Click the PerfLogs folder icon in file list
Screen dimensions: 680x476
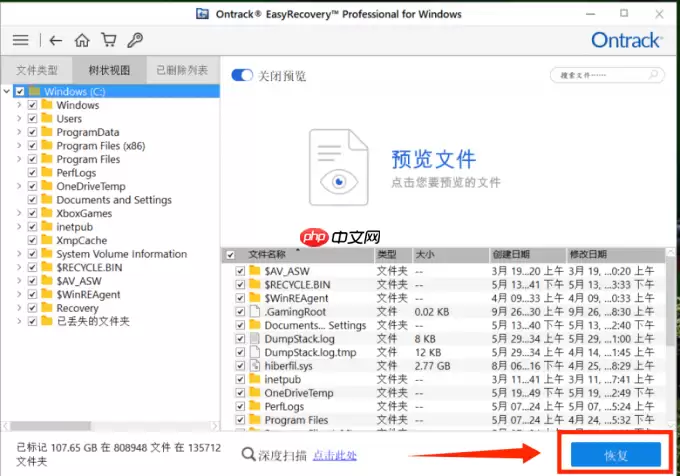(x=255, y=406)
